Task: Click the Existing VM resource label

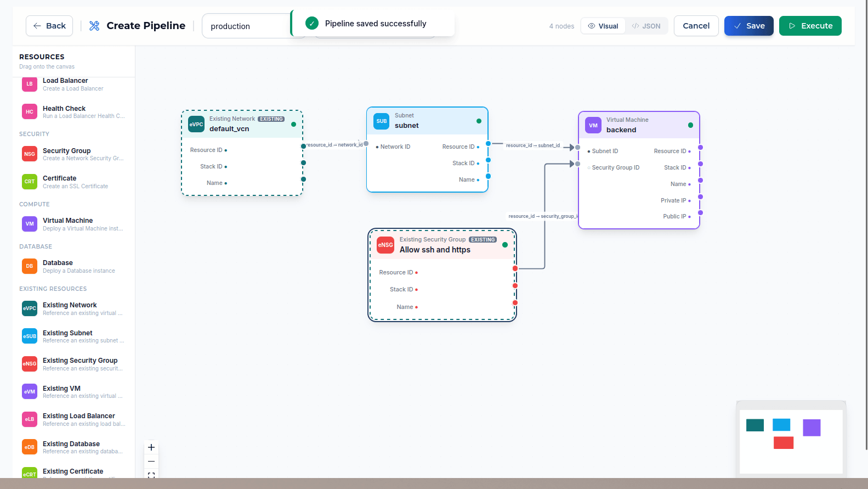Action: 61,389
